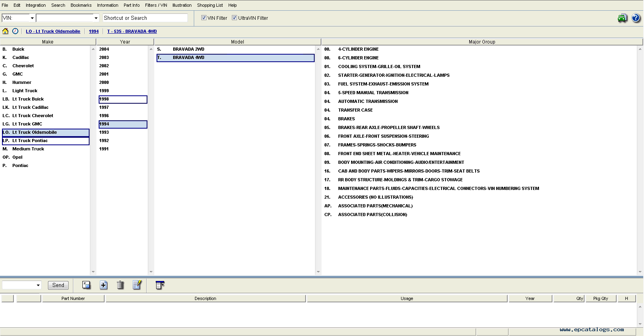Screen dimensions: 644x336
Task: Open the blue help question mark icon
Action: coord(636,18)
